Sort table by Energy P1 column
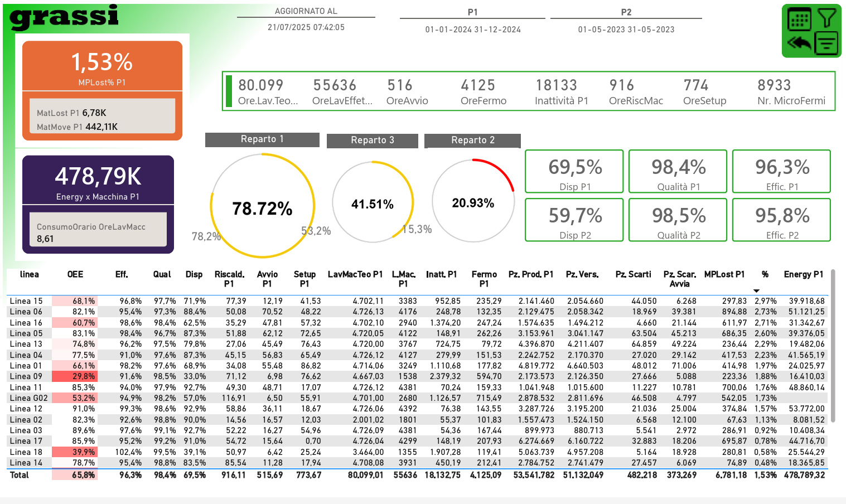 pyautogui.click(x=803, y=274)
